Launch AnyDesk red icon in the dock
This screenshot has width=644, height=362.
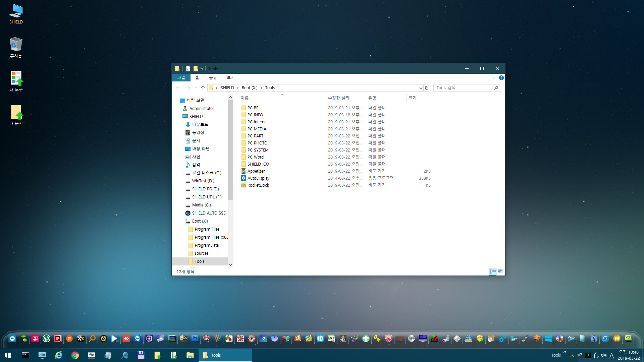tap(126, 339)
